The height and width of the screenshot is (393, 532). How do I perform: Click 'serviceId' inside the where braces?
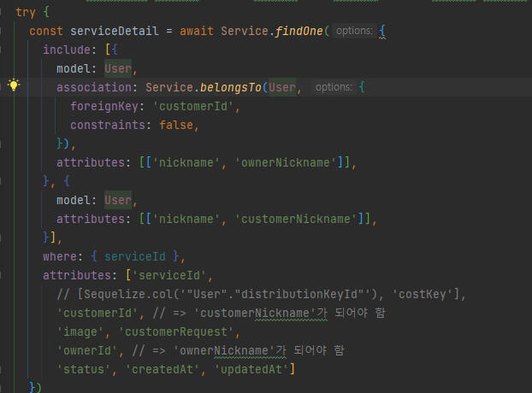(x=134, y=256)
